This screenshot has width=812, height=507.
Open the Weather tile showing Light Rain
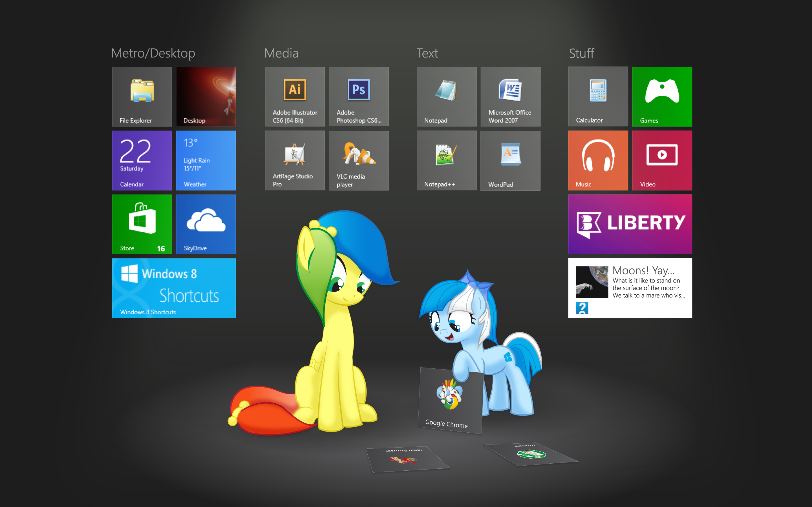click(x=206, y=161)
